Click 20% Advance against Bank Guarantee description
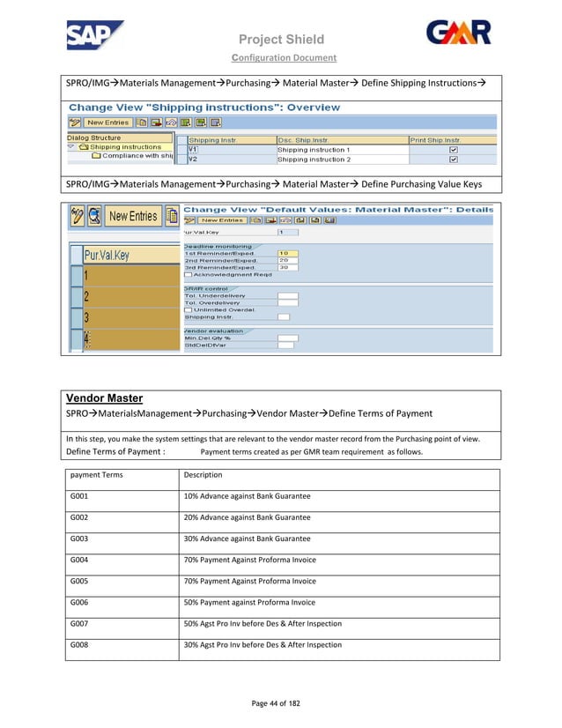This screenshot has height=728, width=562. 247,517
